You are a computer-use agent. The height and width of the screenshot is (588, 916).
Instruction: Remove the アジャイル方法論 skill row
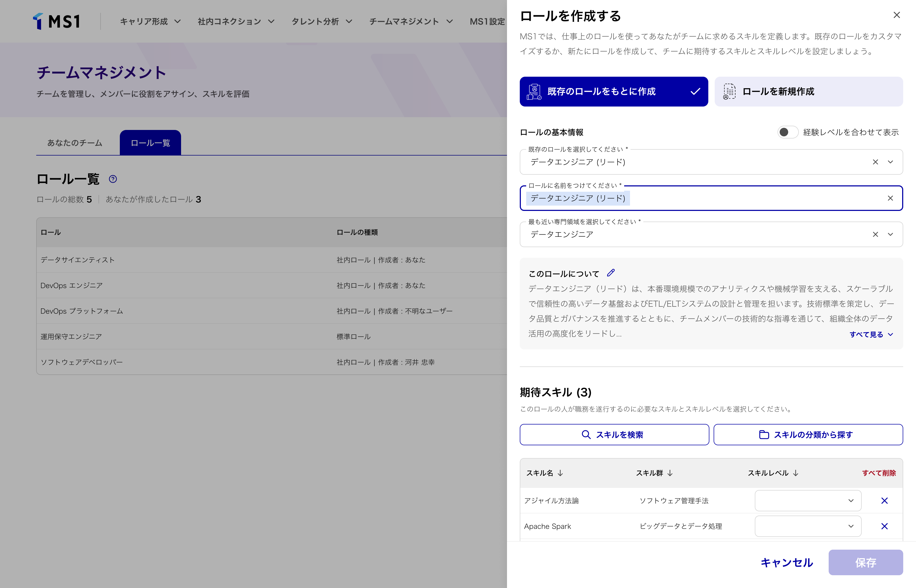(884, 501)
